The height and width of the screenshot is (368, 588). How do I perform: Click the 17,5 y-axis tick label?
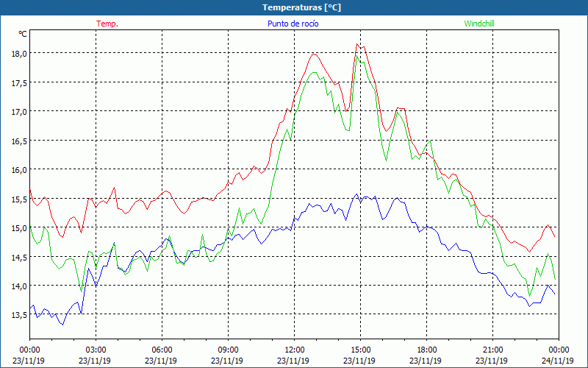(x=18, y=82)
